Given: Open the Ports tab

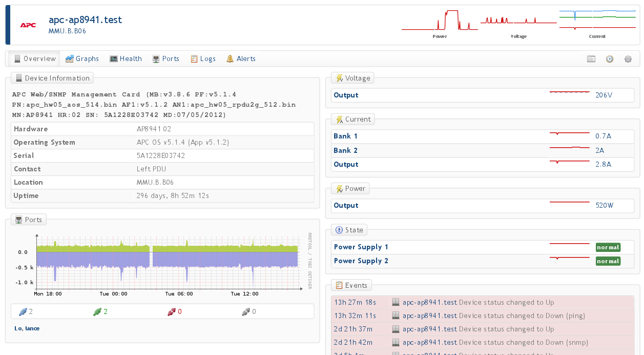Looking at the screenshot, I should pyautogui.click(x=166, y=58).
